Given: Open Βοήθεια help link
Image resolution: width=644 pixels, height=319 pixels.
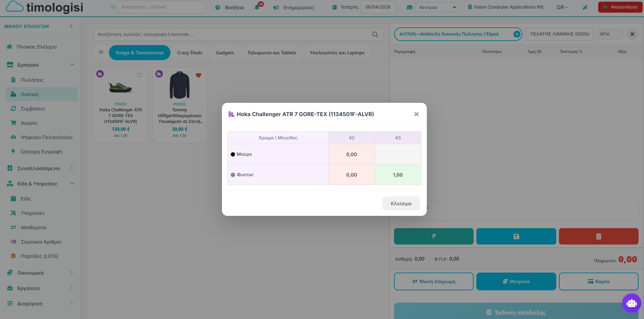Looking at the screenshot, I should click(x=229, y=7).
